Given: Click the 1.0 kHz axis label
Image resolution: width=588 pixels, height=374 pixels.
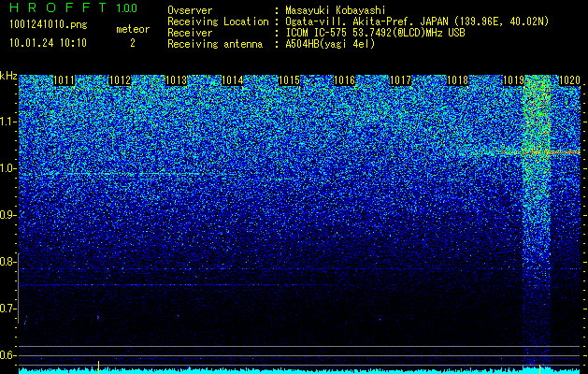Looking at the screenshot, I should point(7,168).
